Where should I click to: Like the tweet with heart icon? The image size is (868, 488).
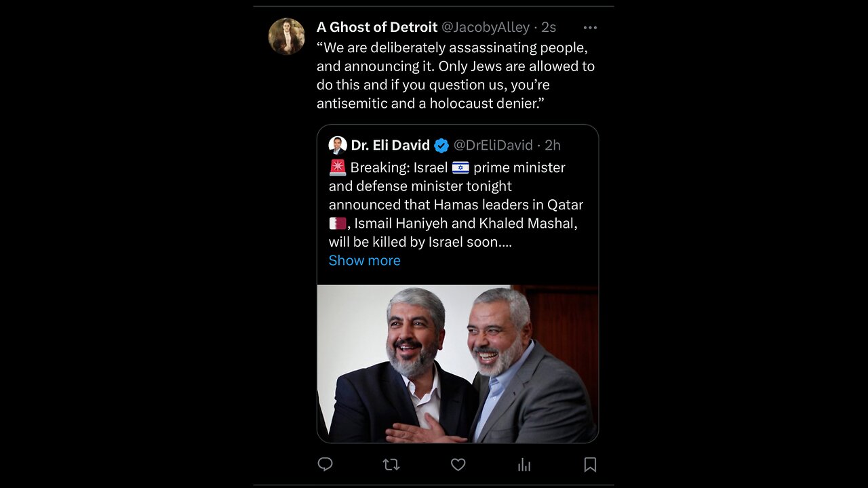(x=458, y=464)
